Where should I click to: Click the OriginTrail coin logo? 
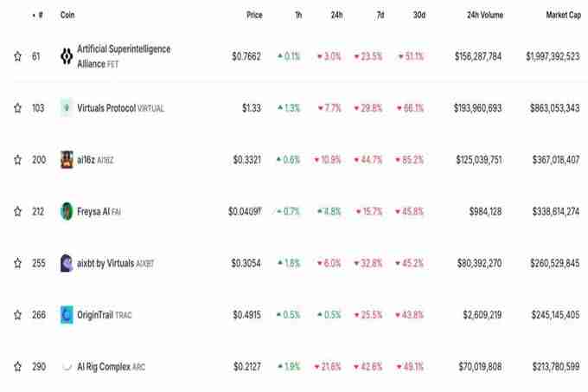[67, 315]
